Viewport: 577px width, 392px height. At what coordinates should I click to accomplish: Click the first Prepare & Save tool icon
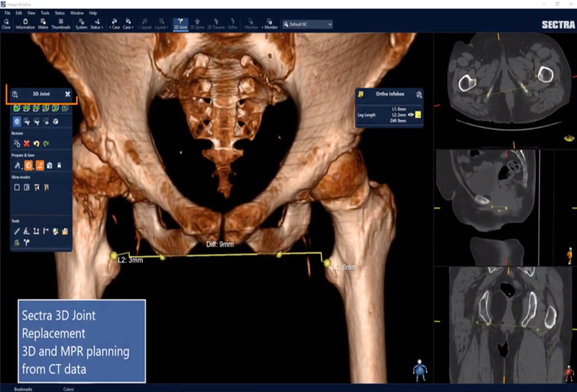point(17,166)
